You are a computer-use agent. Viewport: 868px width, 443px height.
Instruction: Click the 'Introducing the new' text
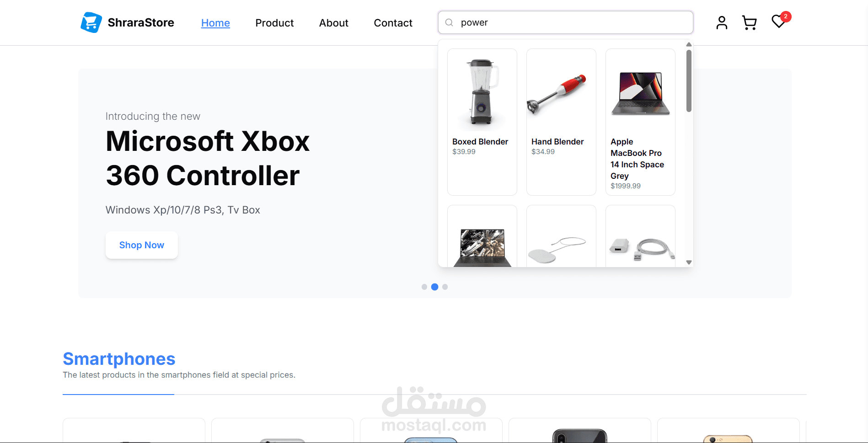(153, 116)
